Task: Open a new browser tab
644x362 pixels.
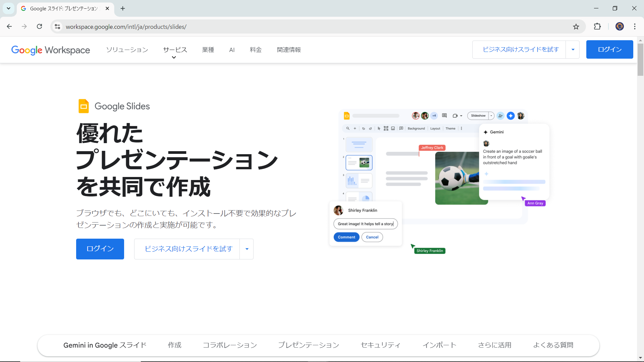Action: 123,8
